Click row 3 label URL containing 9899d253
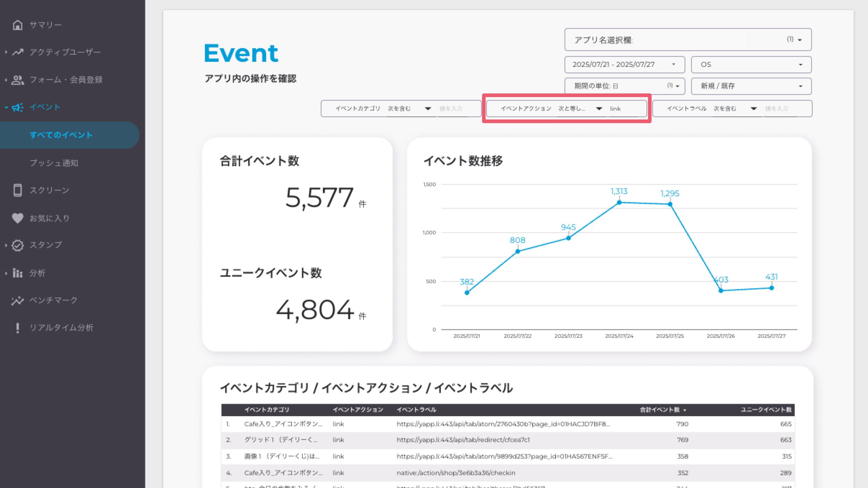Viewport: 868px width, 488px height. click(504, 456)
